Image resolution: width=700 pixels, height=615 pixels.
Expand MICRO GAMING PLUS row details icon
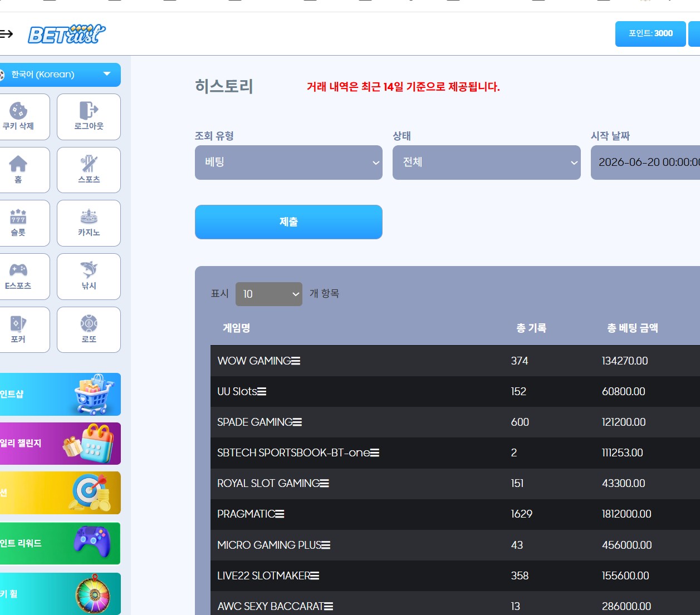pos(326,545)
